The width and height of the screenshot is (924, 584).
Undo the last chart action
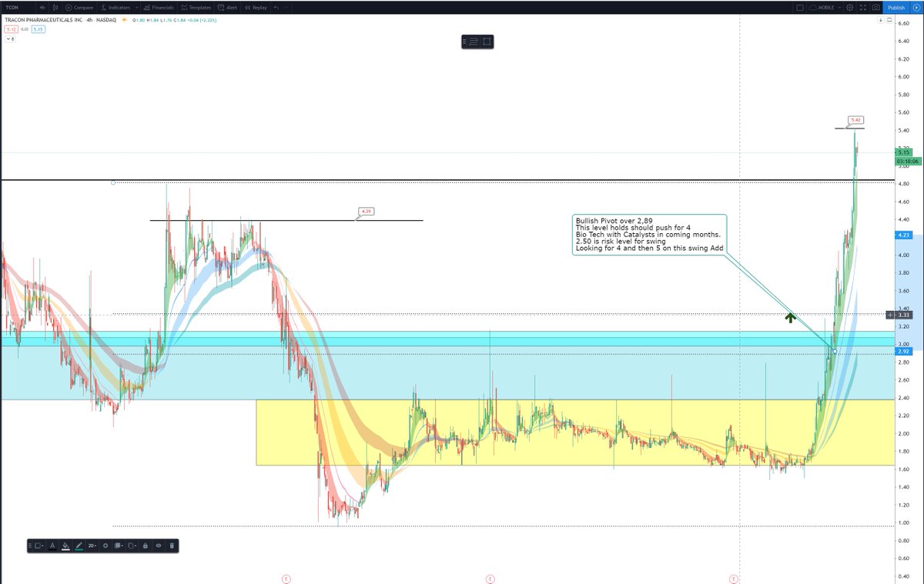[x=276, y=7]
